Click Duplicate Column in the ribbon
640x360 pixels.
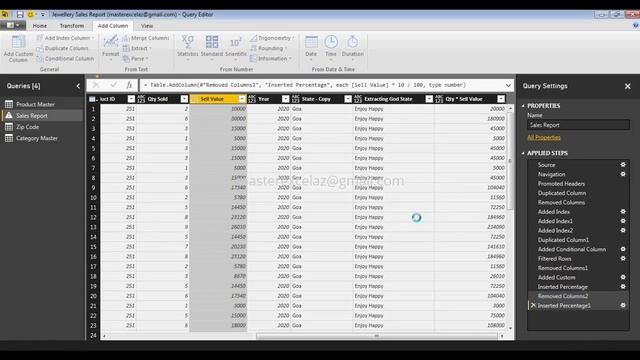tap(62, 48)
